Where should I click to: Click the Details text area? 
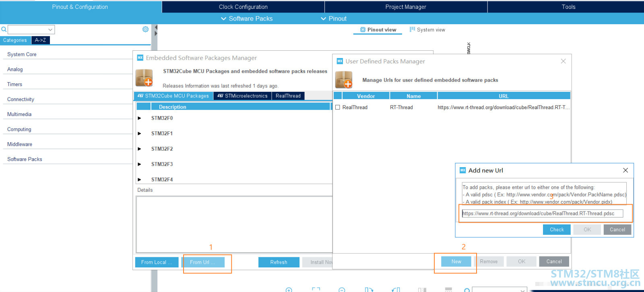(x=234, y=224)
